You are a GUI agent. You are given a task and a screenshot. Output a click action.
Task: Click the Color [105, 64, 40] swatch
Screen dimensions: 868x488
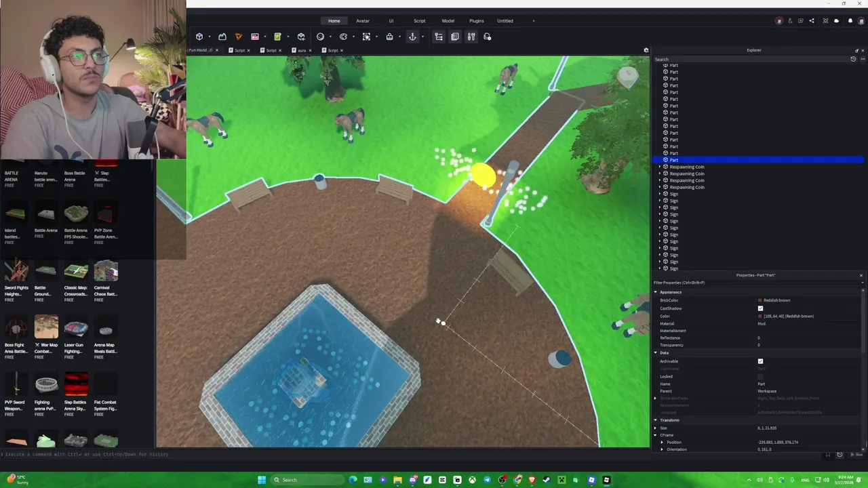(x=759, y=316)
